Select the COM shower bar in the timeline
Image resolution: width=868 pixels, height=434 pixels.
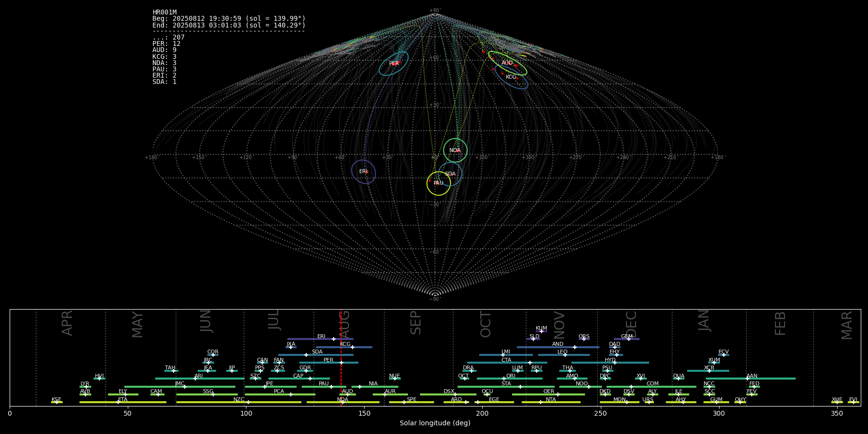pyautogui.click(x=652, y=386)
